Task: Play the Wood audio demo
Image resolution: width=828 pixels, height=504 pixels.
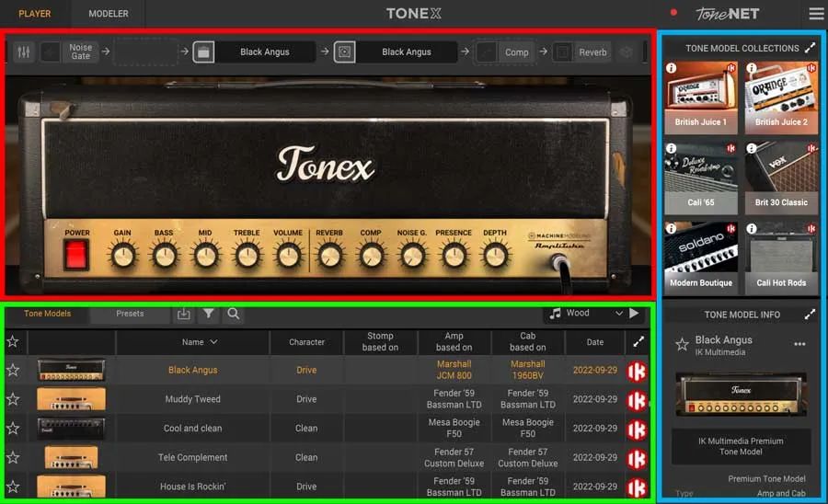Action: coord(634,313)
